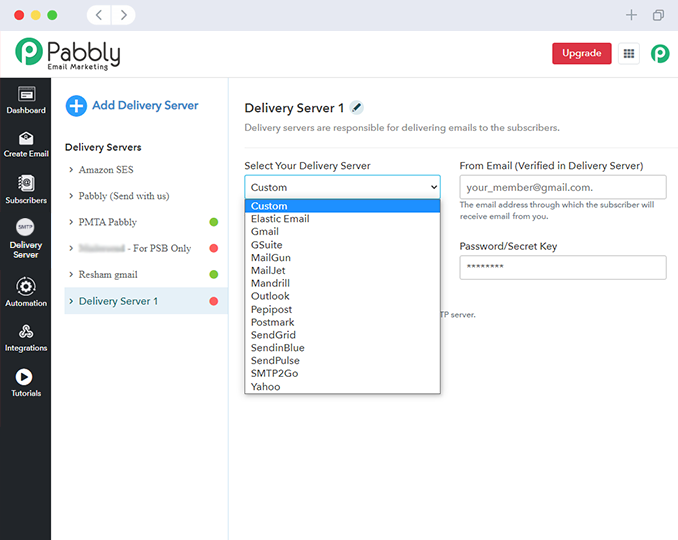Choose Gmail from the server list
678x540 pixels.
click(x=265, y=232)
